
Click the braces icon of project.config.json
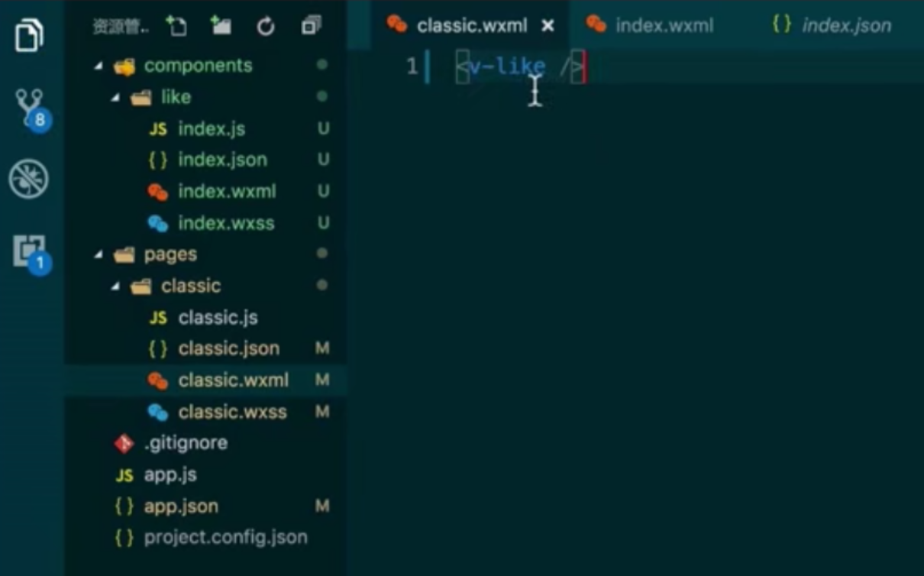click(x=124, y=538)
